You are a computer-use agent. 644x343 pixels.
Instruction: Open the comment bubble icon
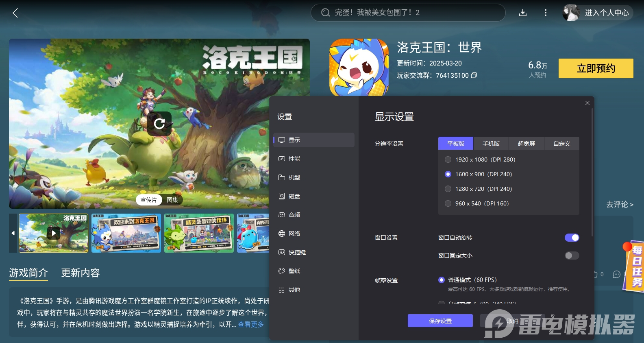click(x=617, y=274)
